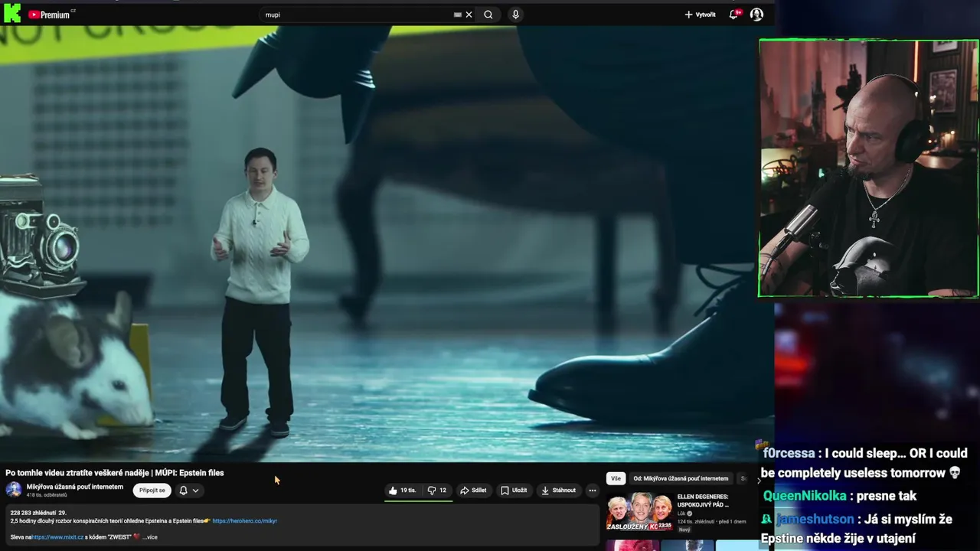The width and height of the screenshot is (980, 551).
Task: Click f0rcessa username in chat
Action: 789,453
